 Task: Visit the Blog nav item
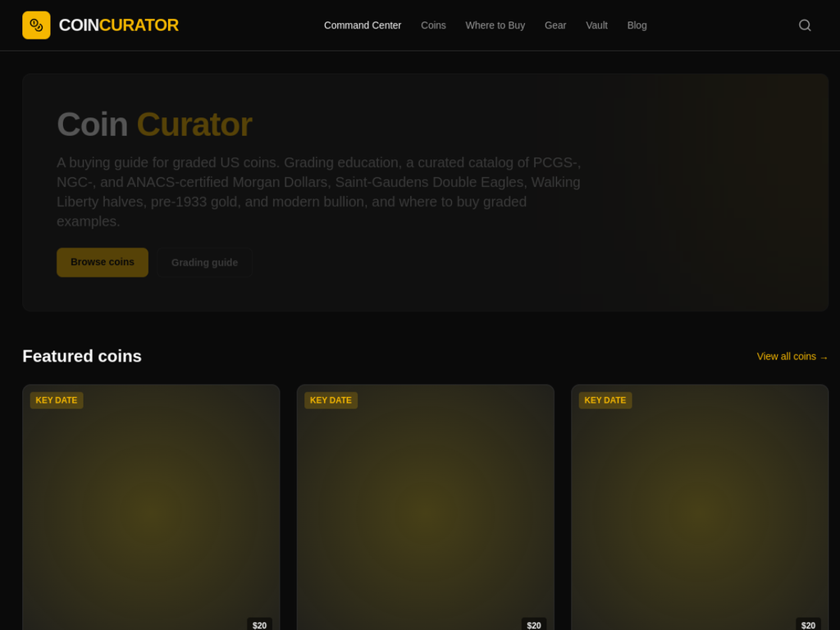pyautogui.click(x=637, y=25)
